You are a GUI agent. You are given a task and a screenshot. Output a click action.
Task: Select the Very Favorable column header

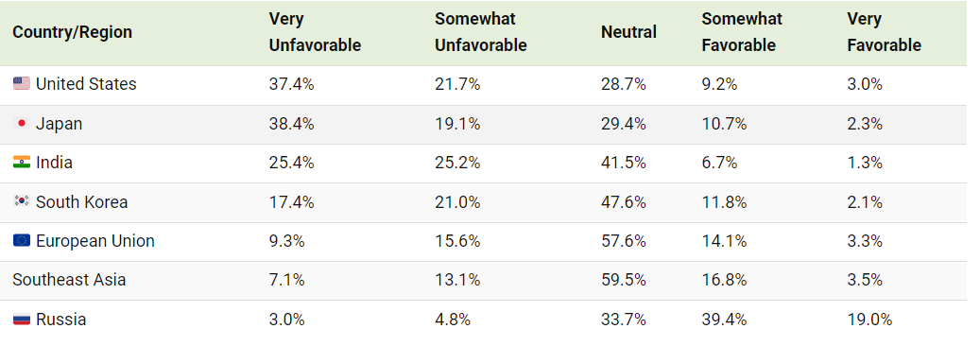(884, 32)
